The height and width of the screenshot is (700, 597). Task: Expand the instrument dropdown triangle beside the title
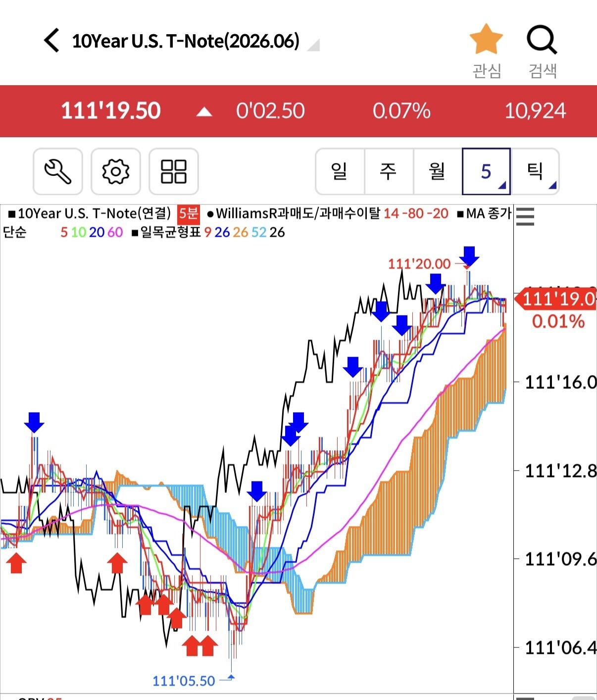click(x=313, y=45)
